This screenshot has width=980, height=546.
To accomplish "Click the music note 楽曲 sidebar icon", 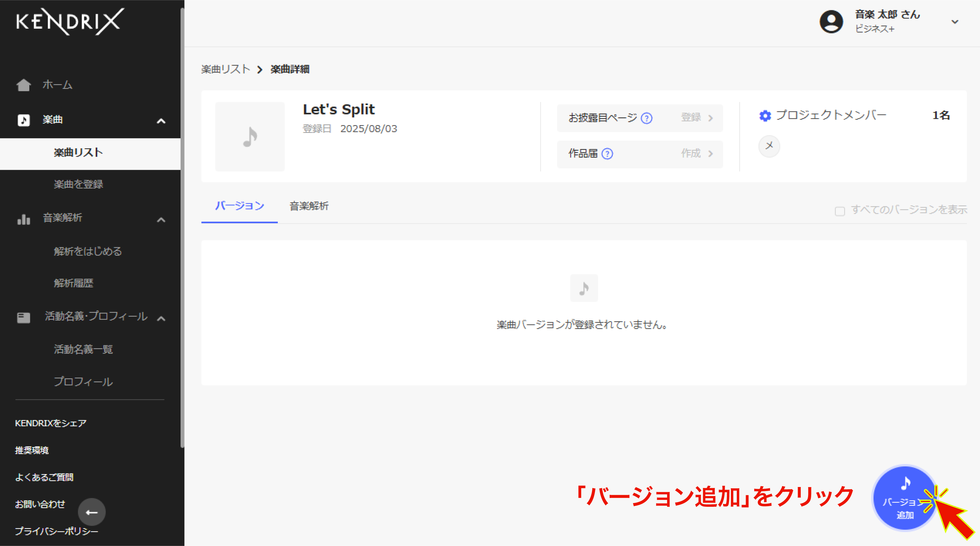I will [x=23, y=120].
